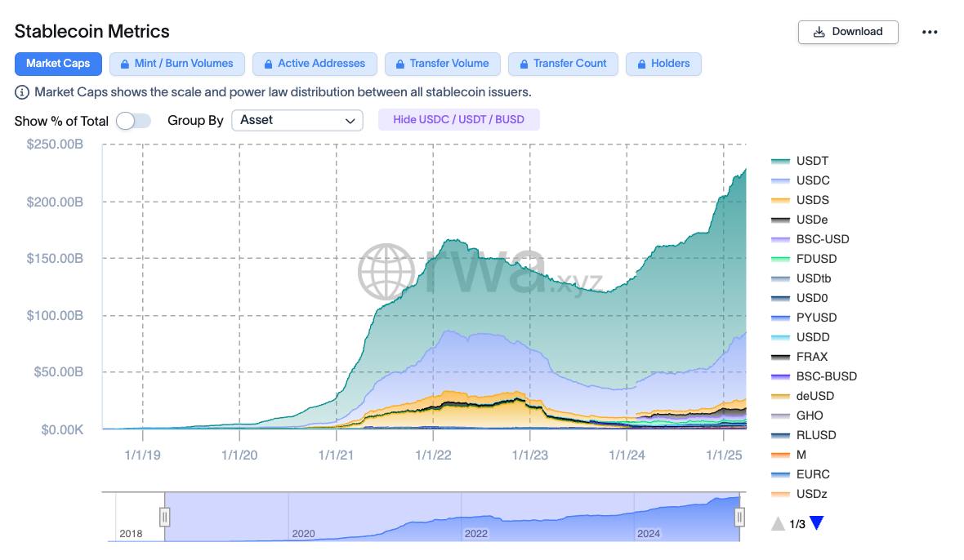Toggle FDUSD series in the legend
Image resolution: width=964 pixels, height=560 pixels.
coord(804,259)
